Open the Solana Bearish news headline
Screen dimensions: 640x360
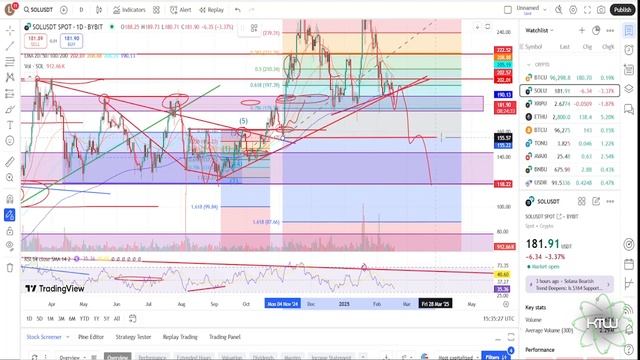click(x=569, y=284)
